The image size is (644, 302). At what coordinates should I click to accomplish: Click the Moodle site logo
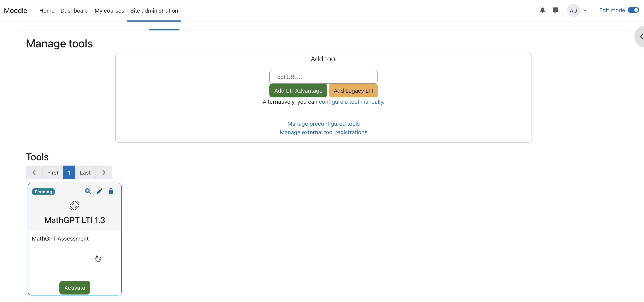16,10
